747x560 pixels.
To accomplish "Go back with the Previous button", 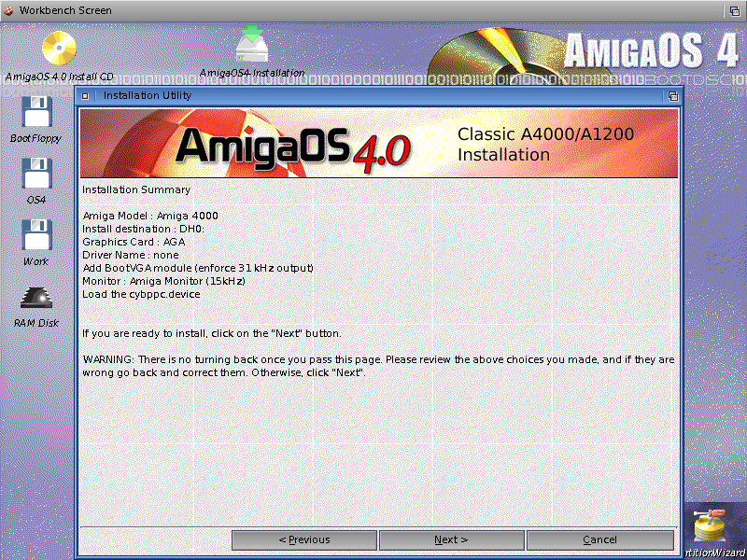I will 304,540.
